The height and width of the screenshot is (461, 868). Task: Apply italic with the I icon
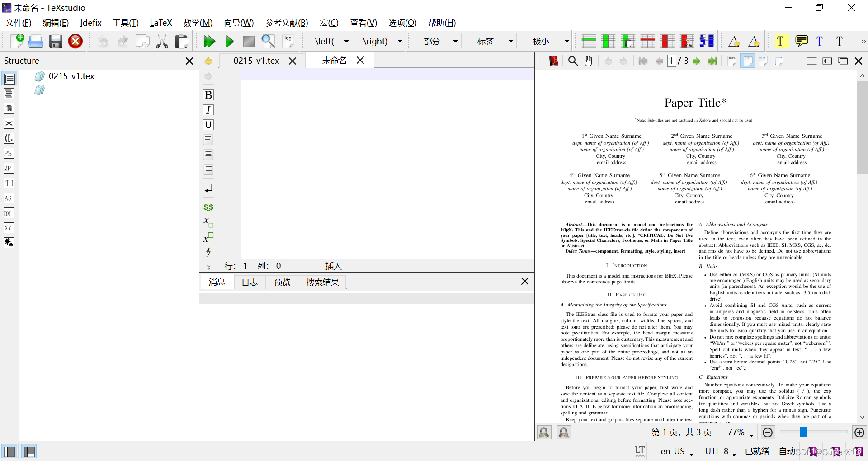coord(208,110)
